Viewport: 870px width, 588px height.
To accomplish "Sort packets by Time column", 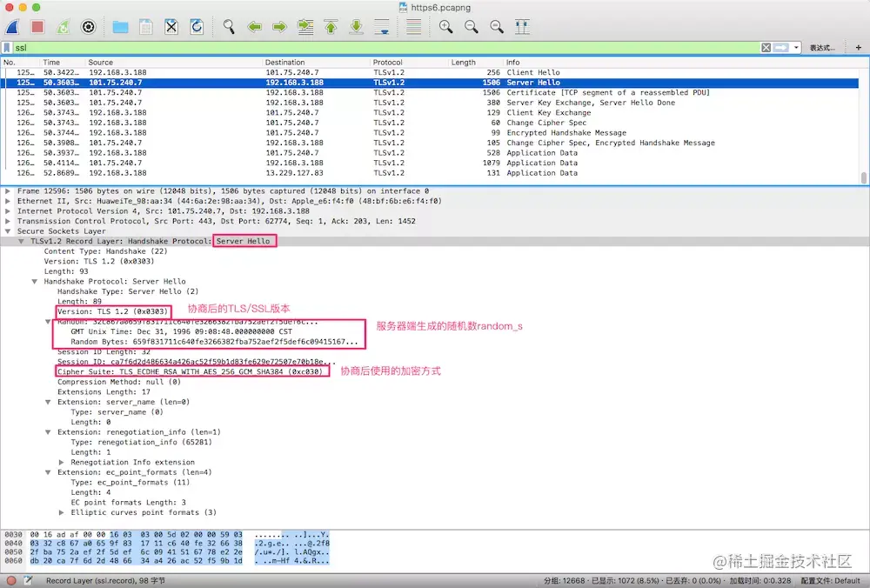I will (x=62, y=62).
